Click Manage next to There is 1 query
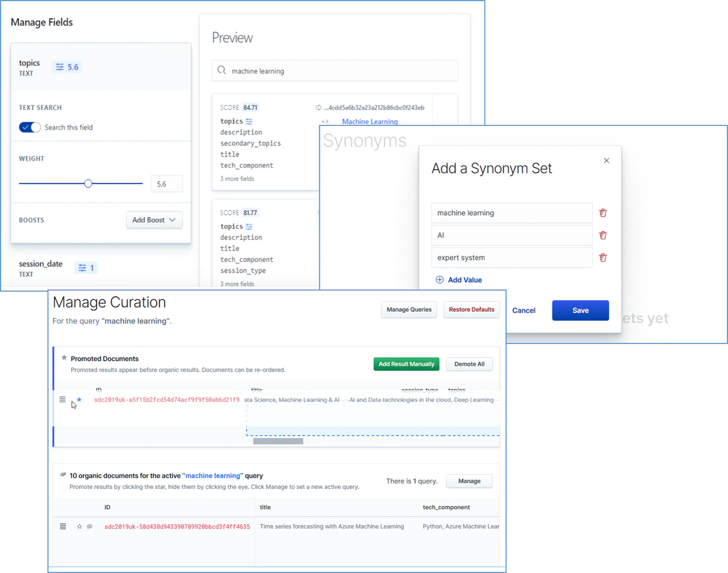Image resolution: width=728 pixels, height=573 pixels. pyautogui.click(x=469, y=481)
